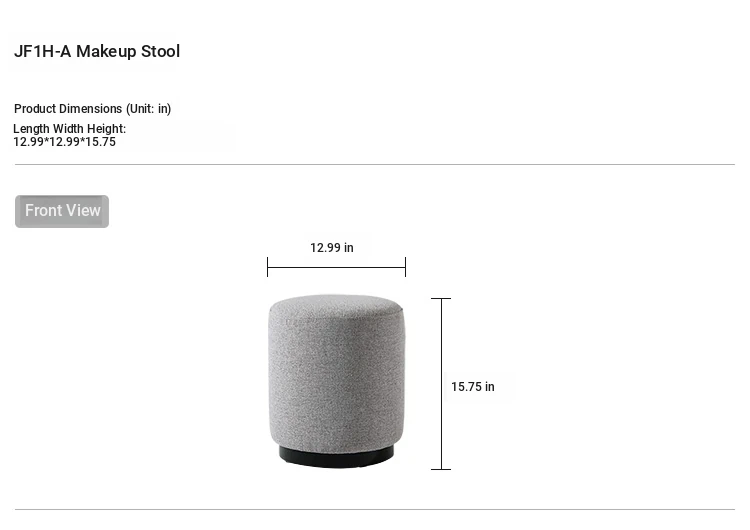Click the divider line below the stool
This screenshot has height=530, width=750.
pos(374,509)
